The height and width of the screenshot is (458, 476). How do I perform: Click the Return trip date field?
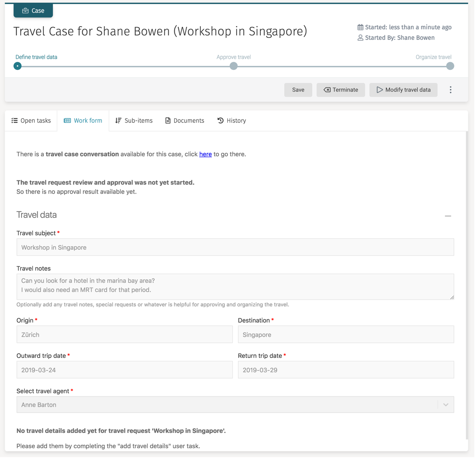click(346, 370)
